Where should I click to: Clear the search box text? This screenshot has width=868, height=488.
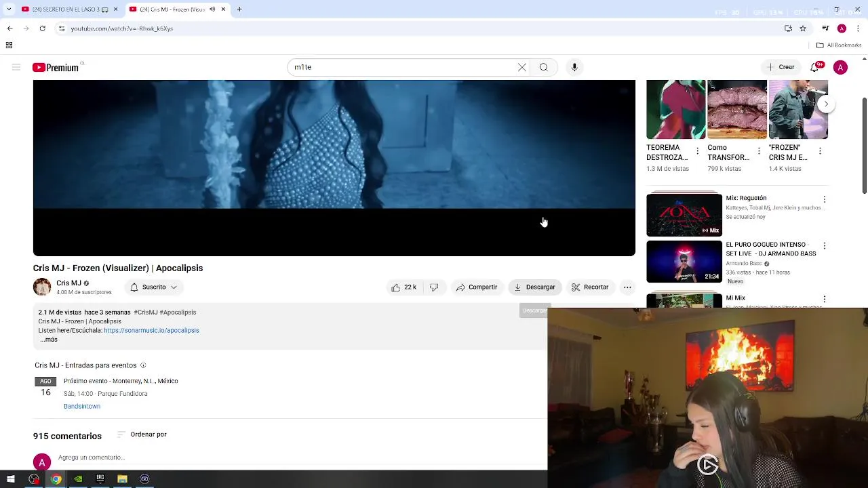click(x=521, y=67)
